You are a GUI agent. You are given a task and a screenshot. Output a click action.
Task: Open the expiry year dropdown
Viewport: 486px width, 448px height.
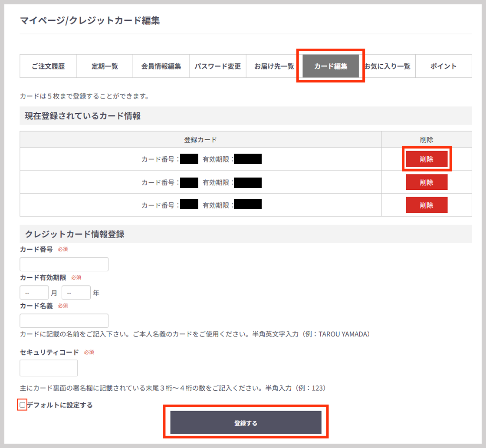click(76, 293)
